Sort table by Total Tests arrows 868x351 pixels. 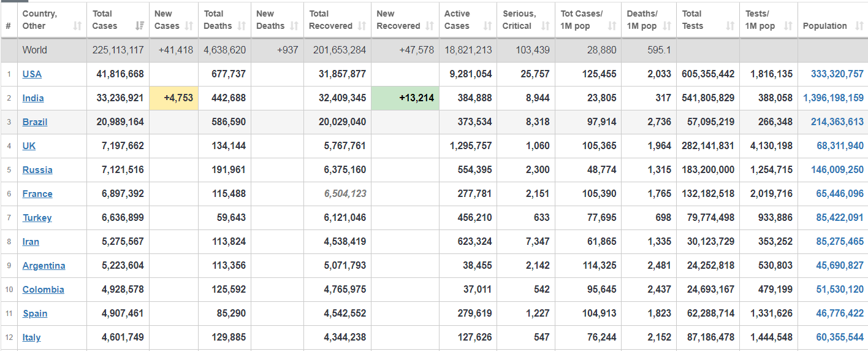[x=730, y=26]
